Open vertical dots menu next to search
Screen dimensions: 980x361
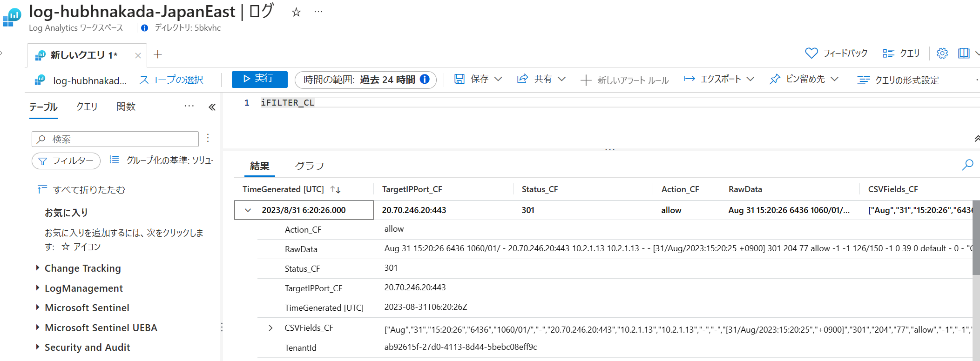click(208, 138)
